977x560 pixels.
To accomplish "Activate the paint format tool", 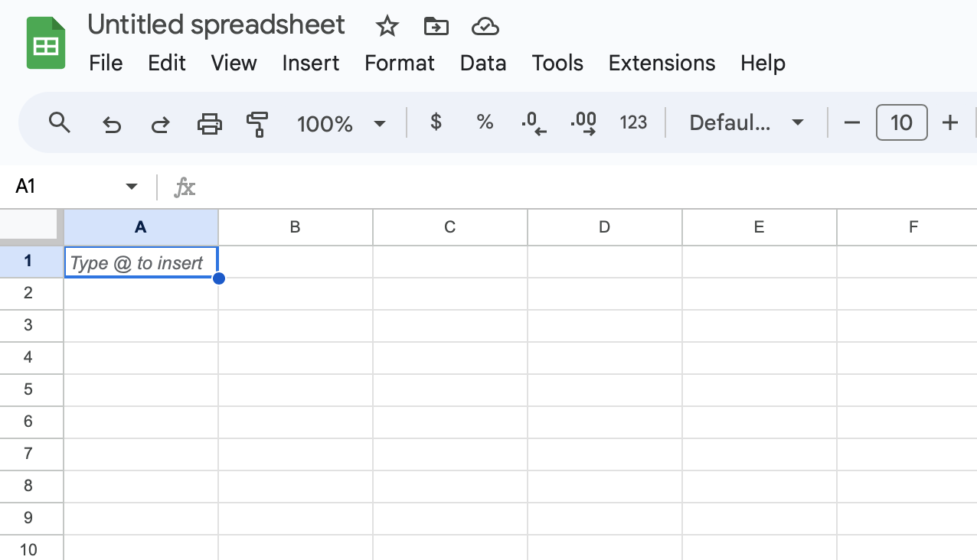I will [257, 122].
